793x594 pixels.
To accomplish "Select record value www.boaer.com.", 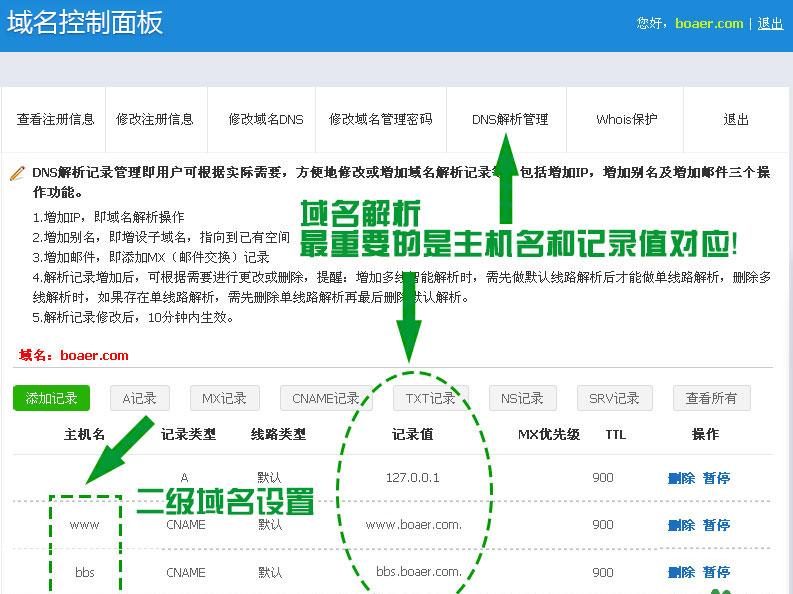I will (414, 525).
